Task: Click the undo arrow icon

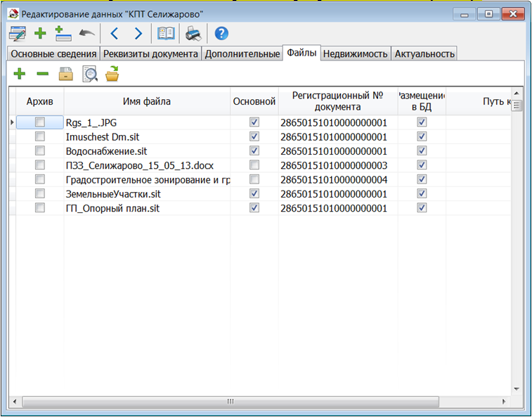Action: point(86,33)
